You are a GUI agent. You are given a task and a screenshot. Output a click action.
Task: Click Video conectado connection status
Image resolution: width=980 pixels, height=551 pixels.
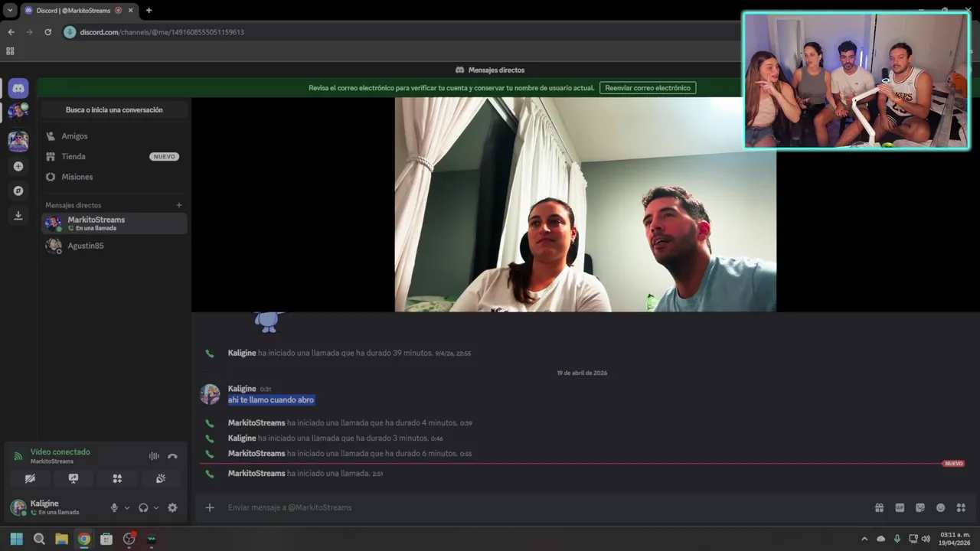pyautogui.click(x=60, y=452)
